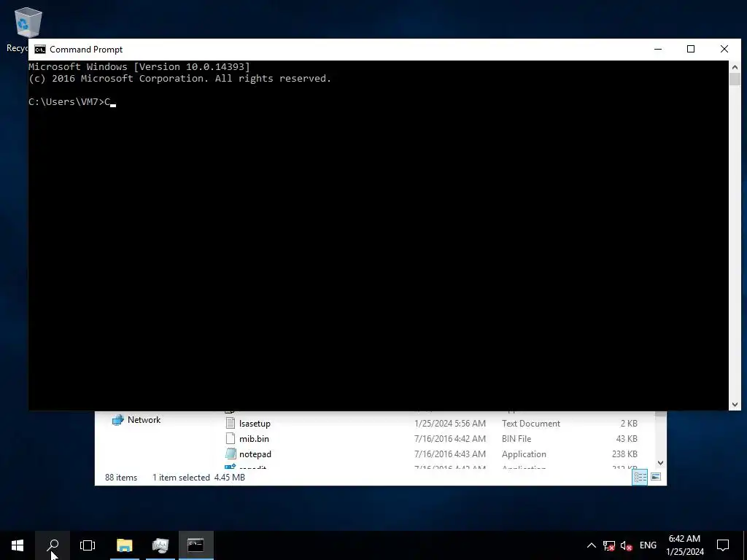
Task: Open the Action Center notifications icon
Action: (723, 545)
